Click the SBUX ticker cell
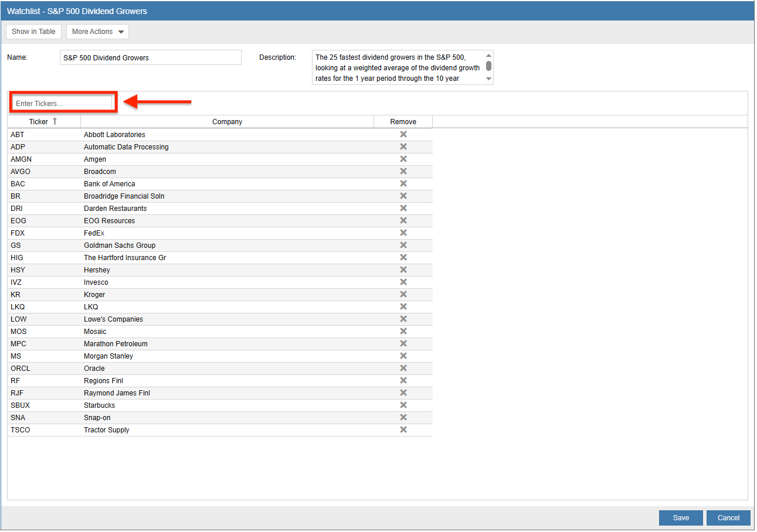The width and height of the screenshot is (757, 532). click(44, 405)
